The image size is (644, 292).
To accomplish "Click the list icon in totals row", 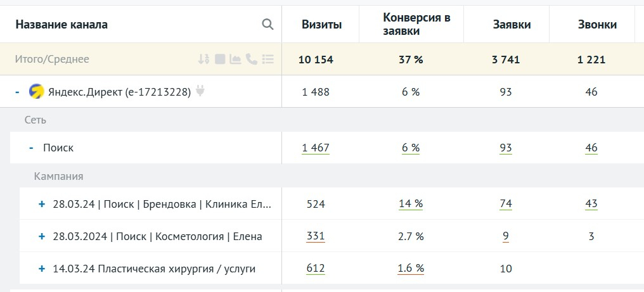I will (x=268, y=60).
